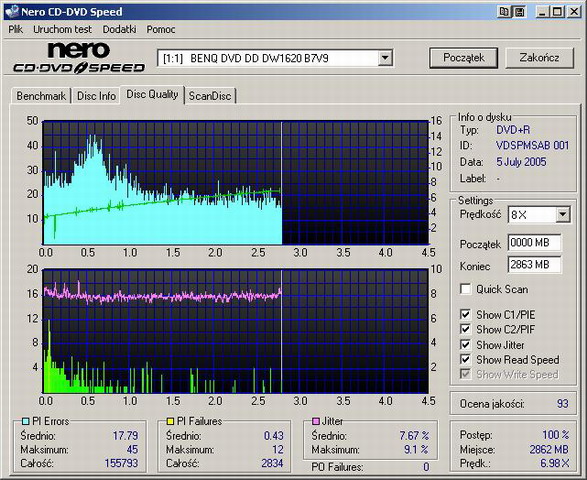Click the Postęp 100 % value
The height and width of the screenshot is (480, 587).
tap(556, 435)
